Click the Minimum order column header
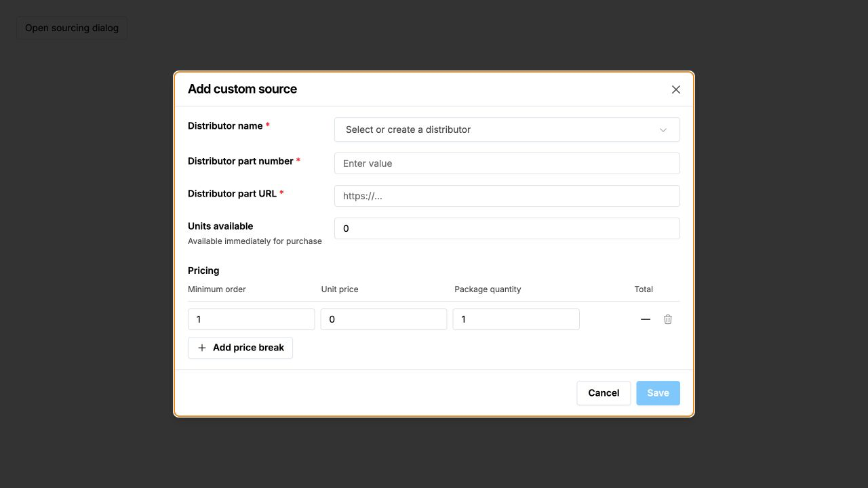868x488 pixels. pos(217,289)
